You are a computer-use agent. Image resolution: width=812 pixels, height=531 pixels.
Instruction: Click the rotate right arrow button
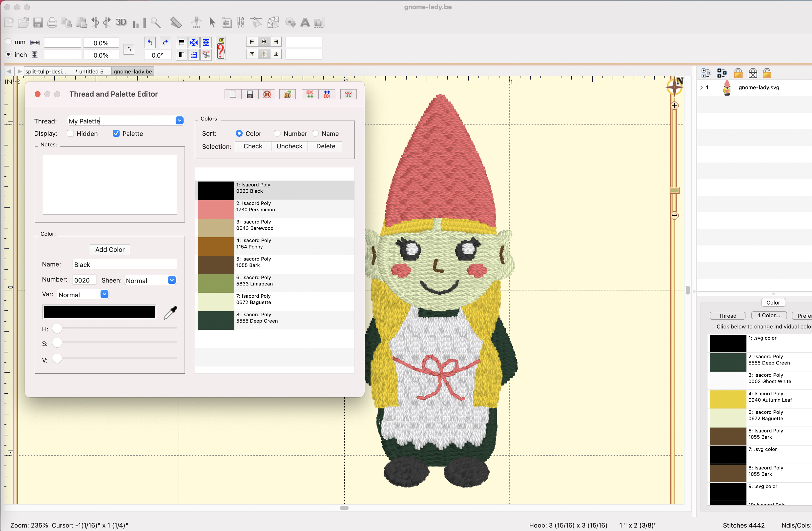pos(166,42)
